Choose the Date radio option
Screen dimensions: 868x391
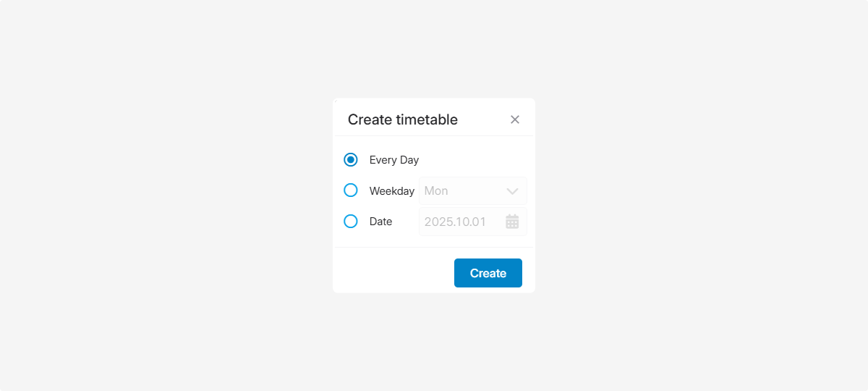point(351,222)
